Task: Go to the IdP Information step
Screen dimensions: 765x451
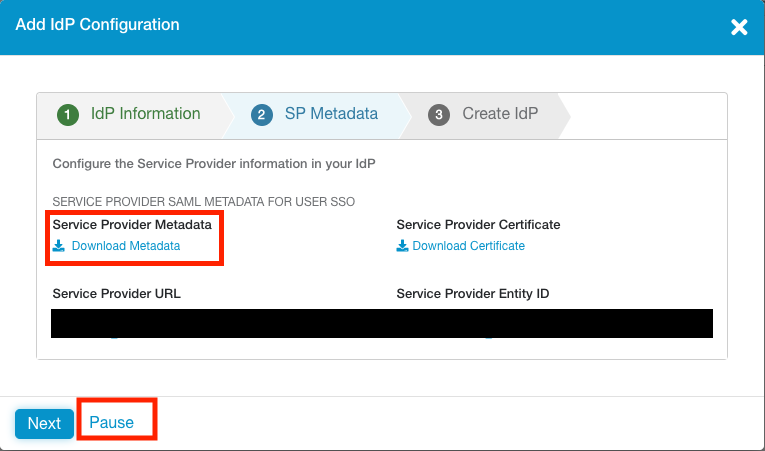Action: 145,114
